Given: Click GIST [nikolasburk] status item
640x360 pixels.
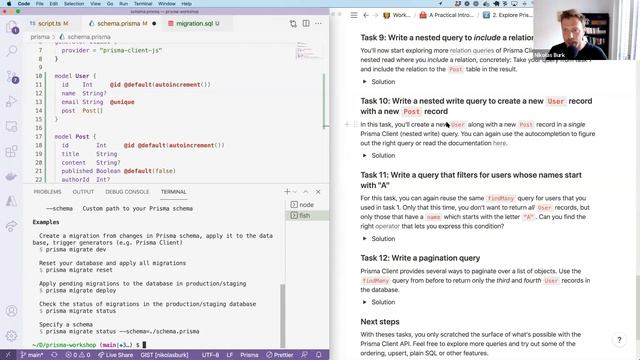Looking at the screenshot, I should [164, 355].
